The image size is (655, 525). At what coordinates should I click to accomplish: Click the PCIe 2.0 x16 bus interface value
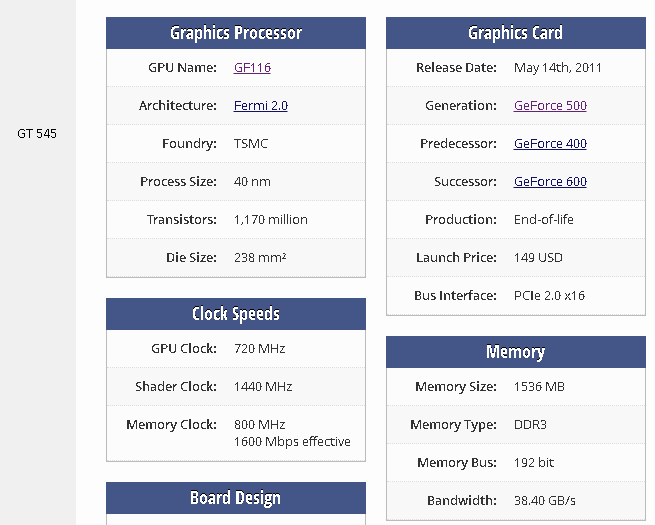coord(549,296)
